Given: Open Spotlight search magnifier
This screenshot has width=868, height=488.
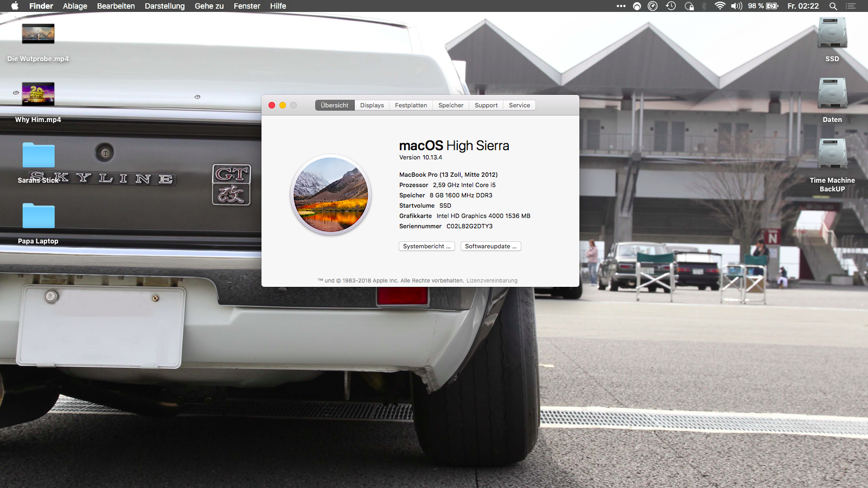Looking at the screenshot, I should pyautogui.click(x=833, y=6).
